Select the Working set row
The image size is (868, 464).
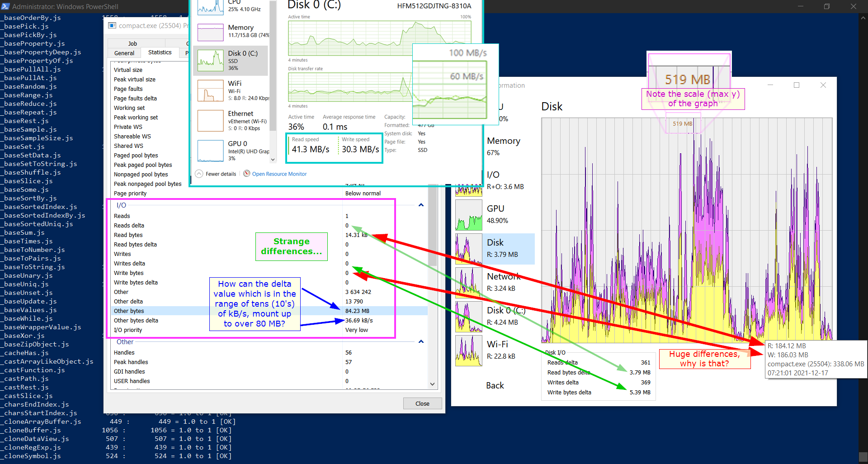pyautogui.click(x=150, y=108)
